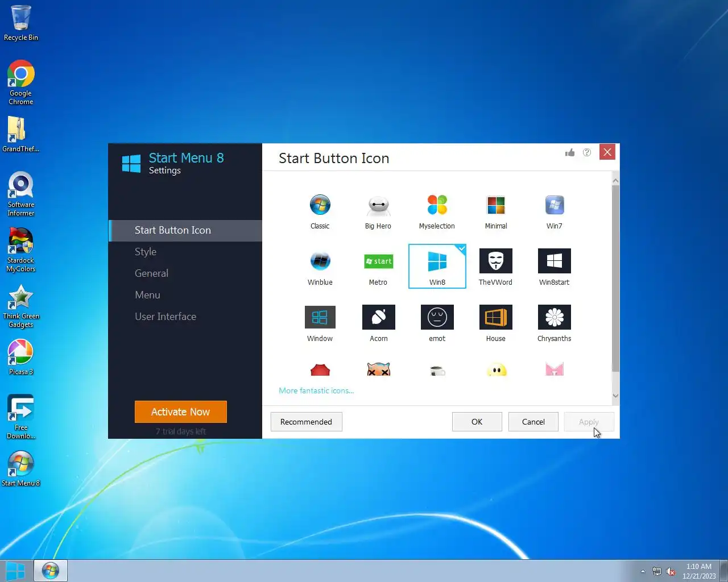Click the scrollbar up arrow
Screen dimensions: 728x582
[615, 181]
